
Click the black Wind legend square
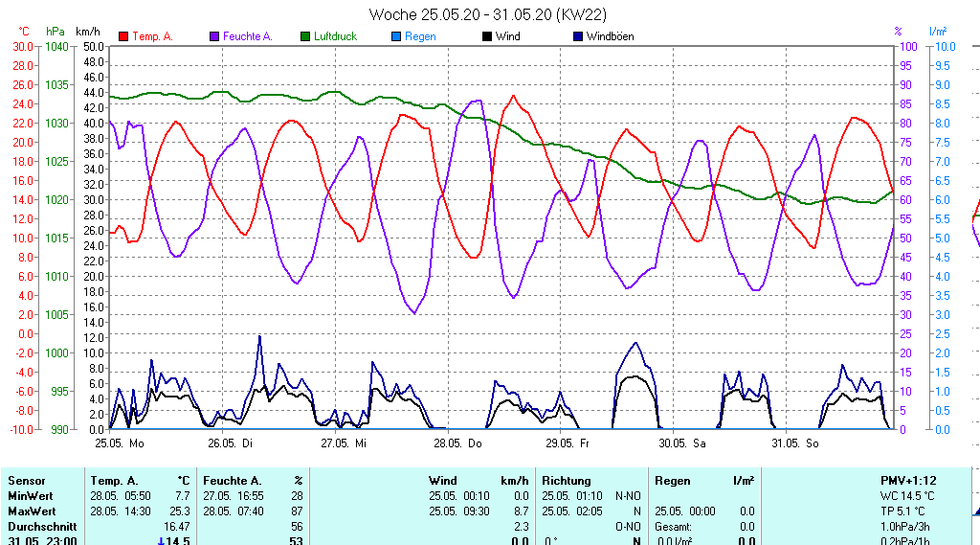[487, 36]
